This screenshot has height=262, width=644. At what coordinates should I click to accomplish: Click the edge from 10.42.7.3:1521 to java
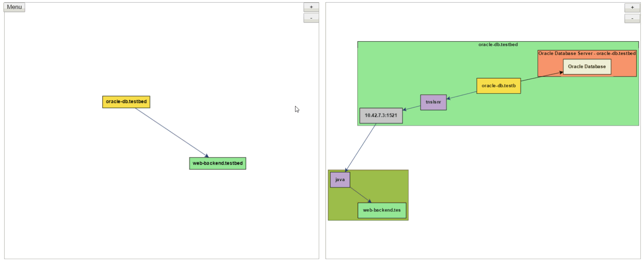(x=361, y=147)
